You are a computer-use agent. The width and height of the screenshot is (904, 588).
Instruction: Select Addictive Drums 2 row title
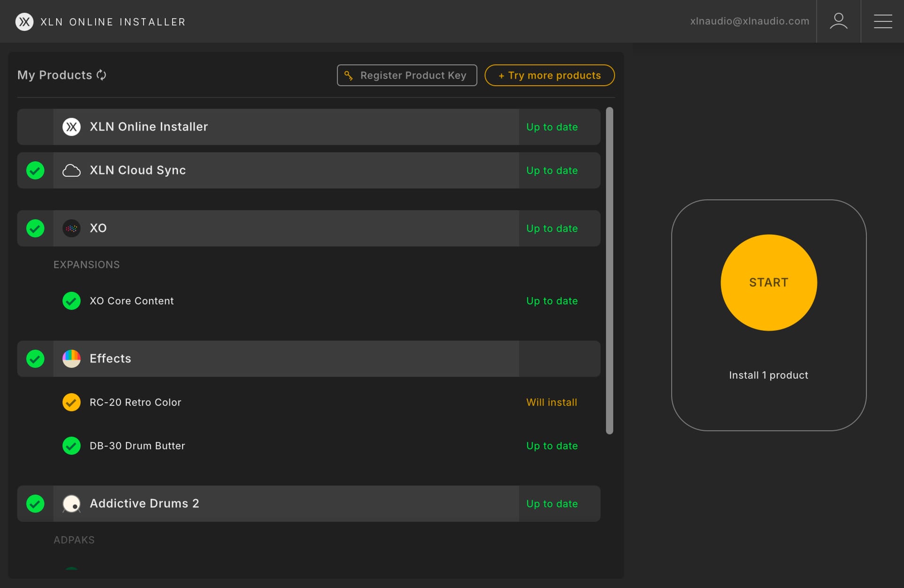[x=144, y=503]
